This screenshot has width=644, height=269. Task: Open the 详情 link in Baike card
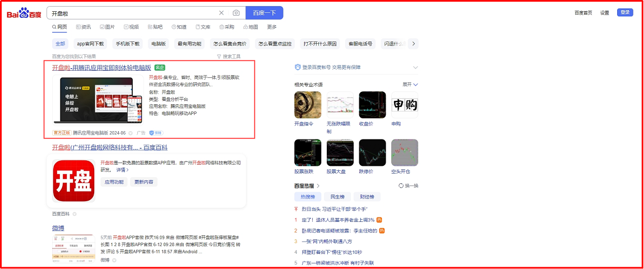click(x=122, y=170)
